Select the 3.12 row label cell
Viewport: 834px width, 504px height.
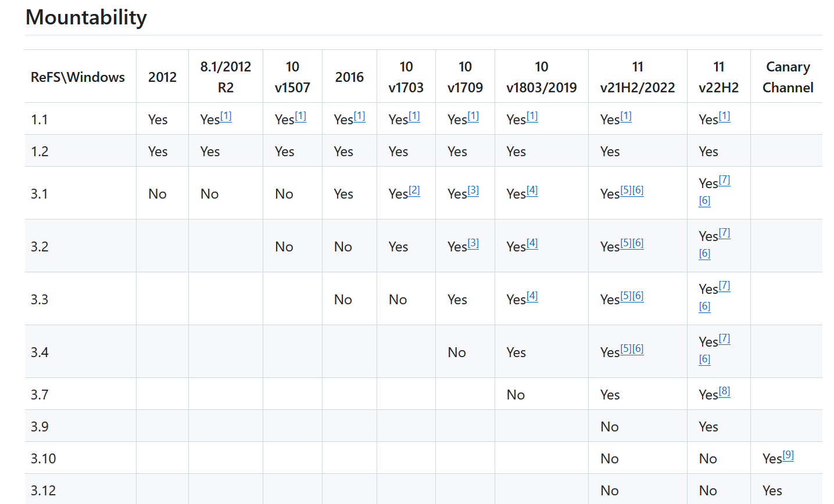pyautogui.click(x=44, y=490)
